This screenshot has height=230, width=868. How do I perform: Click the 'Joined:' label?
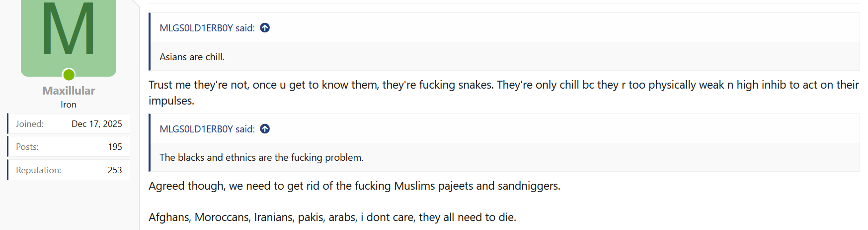point(30,124)
